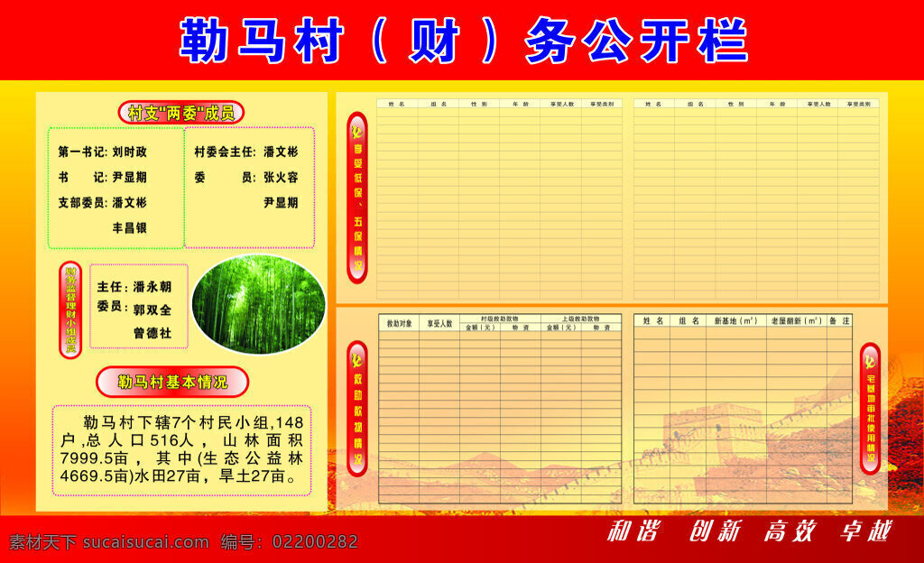
Task: Click the 卓越 slogan word in footer
Action: (866, 531)
